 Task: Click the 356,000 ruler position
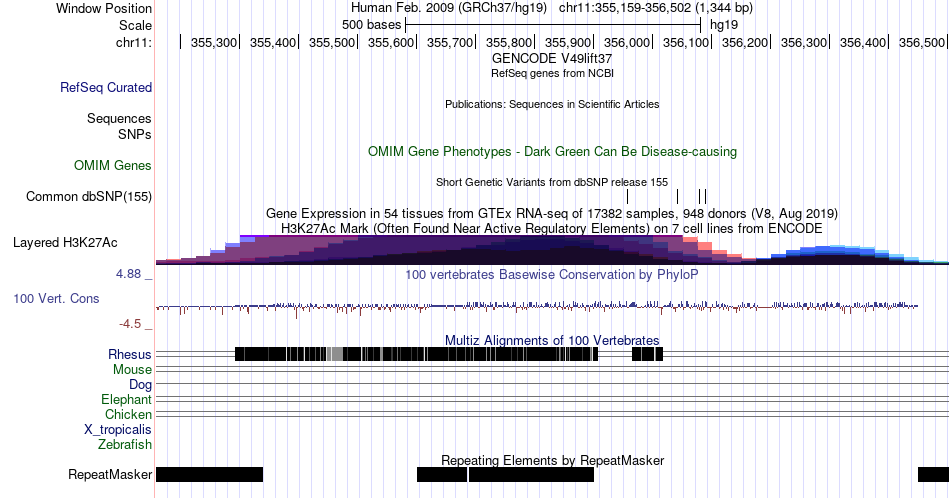[626, 42]
